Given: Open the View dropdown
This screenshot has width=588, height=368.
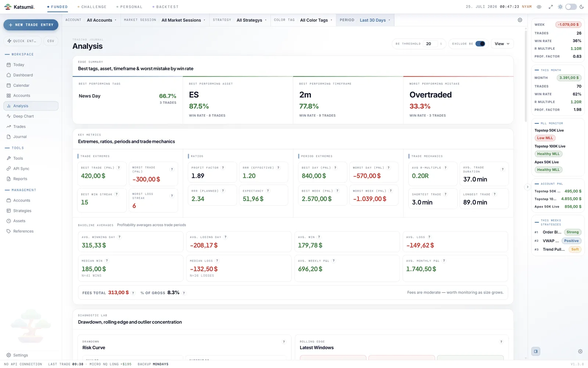Looking at the screenshot, I should tap(502, 44).
